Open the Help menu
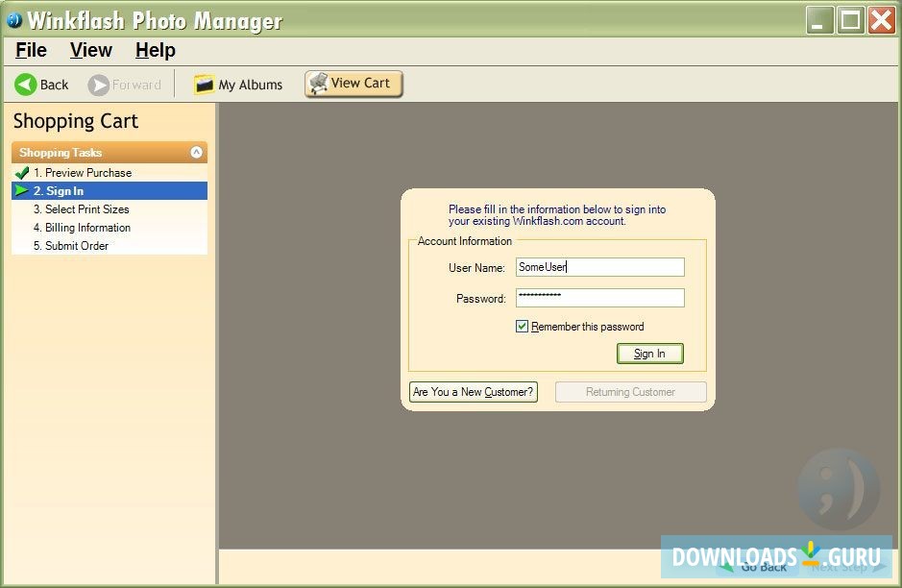This screenshot has height=588, width=902. coord(156,50)
